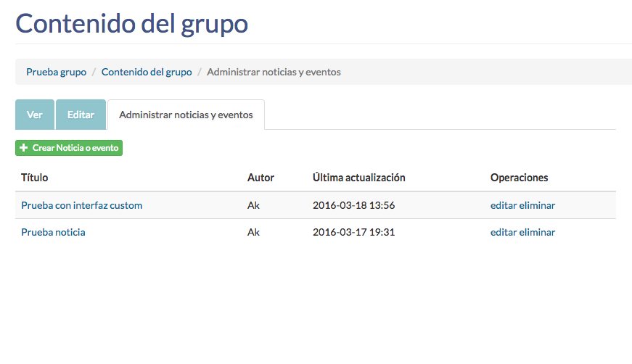The image size is (632, 364).
Task: Click the Contenido del grupo page heading
Action: 132,23
